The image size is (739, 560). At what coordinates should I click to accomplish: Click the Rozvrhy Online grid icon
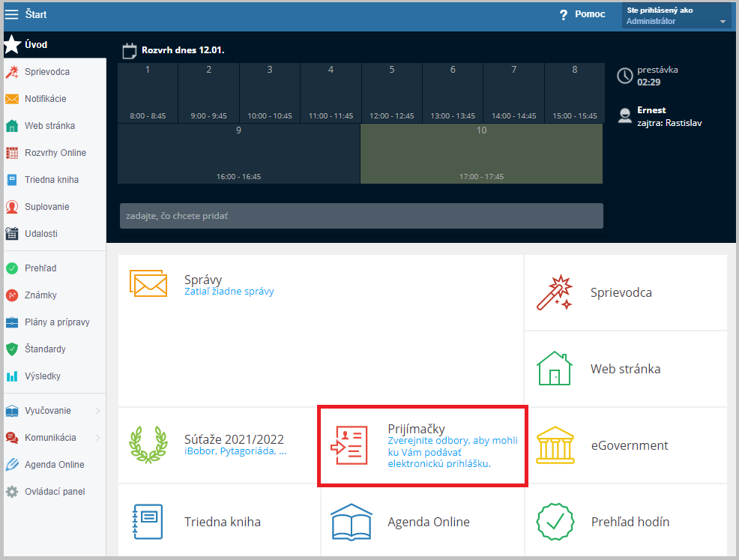point(12,153)
